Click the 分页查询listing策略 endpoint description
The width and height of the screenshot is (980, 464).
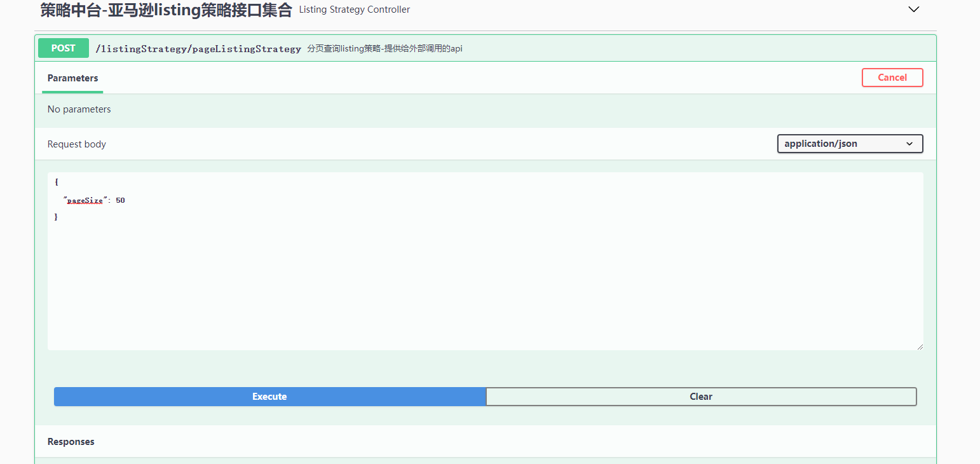coord(385,48)
